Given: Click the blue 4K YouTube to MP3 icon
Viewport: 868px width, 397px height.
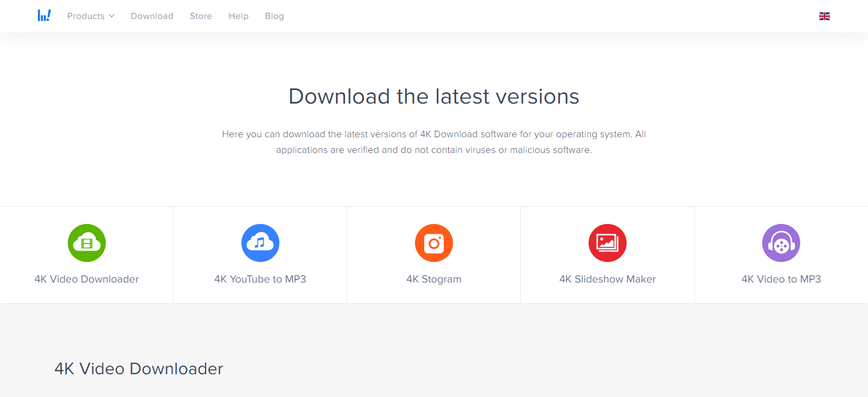Looking at the screenshot, I should click(x=260, y=243).
